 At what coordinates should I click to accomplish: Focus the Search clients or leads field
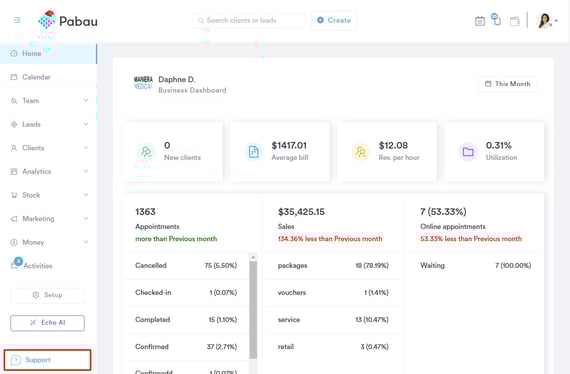(249, 20)
